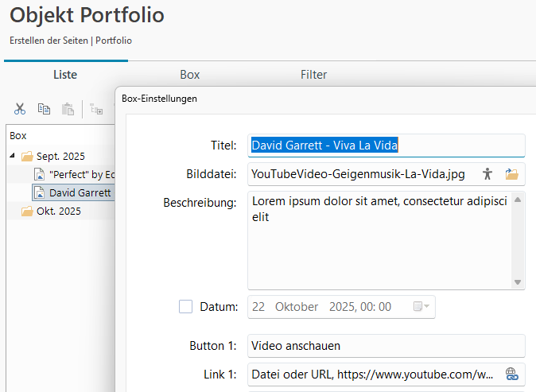
Task: Open accessibility options for Bilddatei
Action: [x=487, y=174]
